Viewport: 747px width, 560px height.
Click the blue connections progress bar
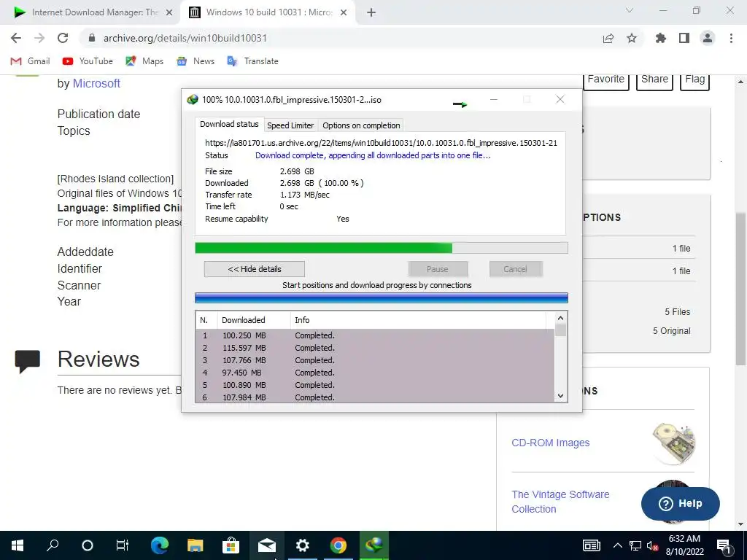381,298
